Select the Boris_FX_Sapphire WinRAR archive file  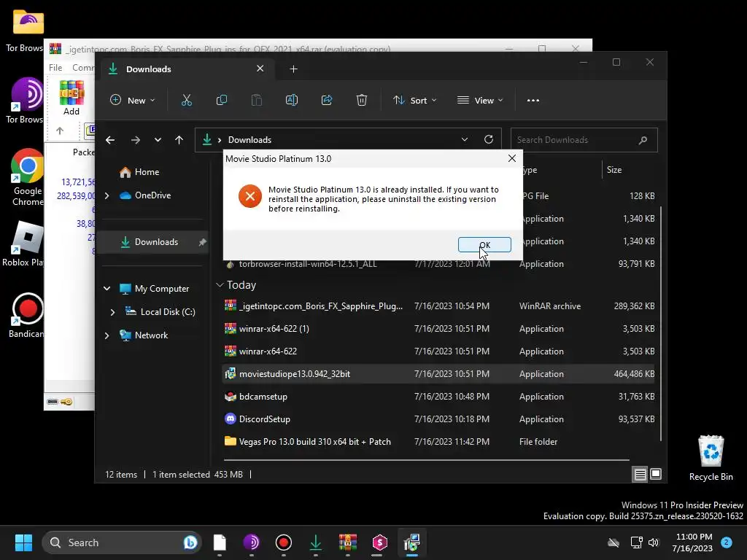click(x=438, y=306)
